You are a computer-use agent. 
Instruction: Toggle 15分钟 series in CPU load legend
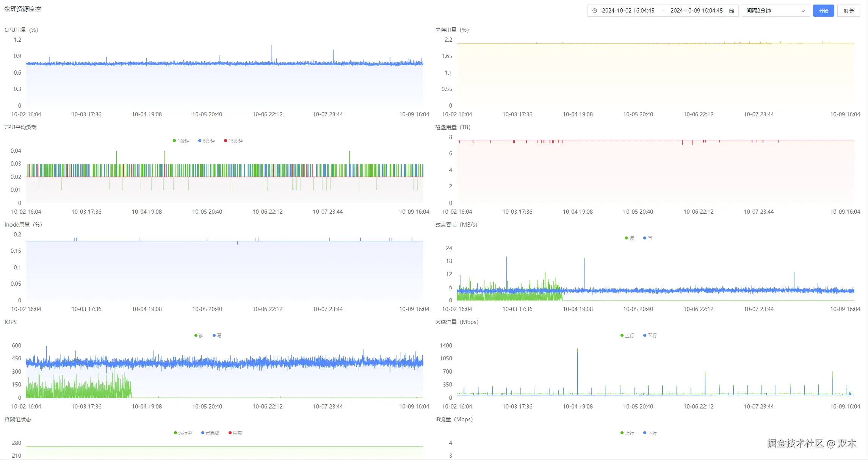click(233, 141)
